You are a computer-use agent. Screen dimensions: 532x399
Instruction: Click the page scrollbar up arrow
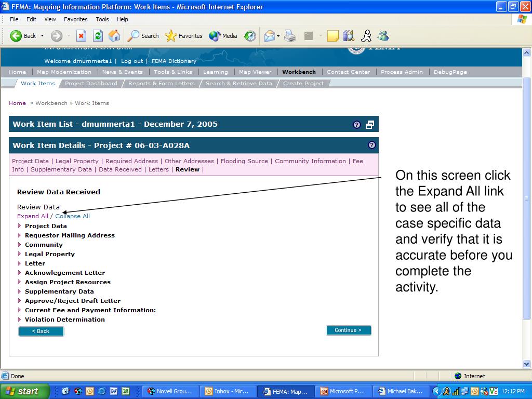[x=527, y=52]
